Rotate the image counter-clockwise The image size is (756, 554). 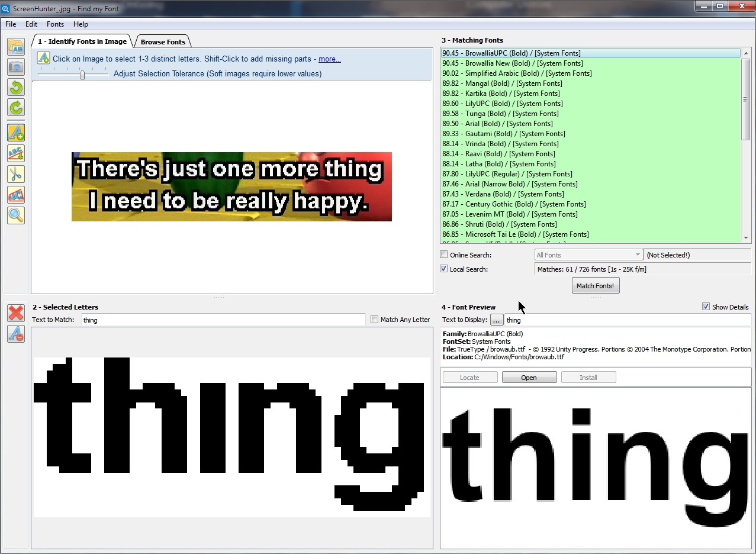click(16, 87)
